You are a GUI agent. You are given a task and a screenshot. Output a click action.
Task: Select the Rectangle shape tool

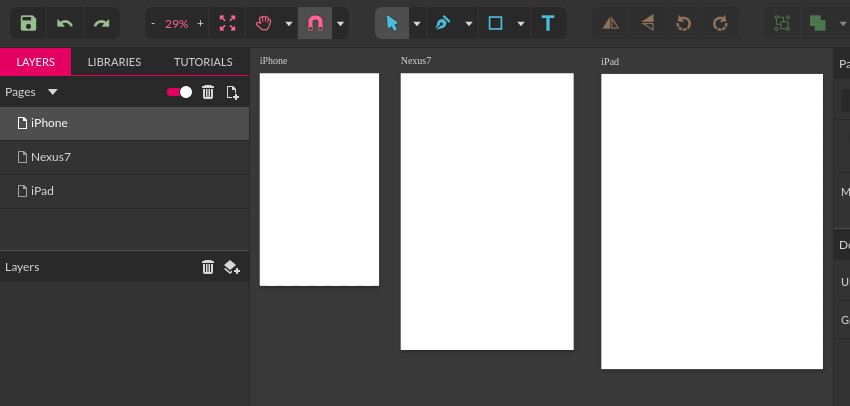[495, 23]
